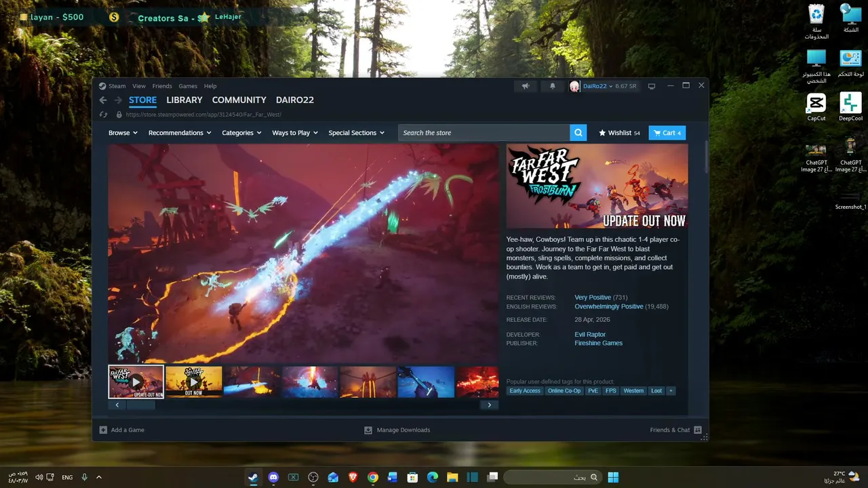Select the Early Access tag
Viewport: 868px width, 488px height.
[x=525, y=390]
